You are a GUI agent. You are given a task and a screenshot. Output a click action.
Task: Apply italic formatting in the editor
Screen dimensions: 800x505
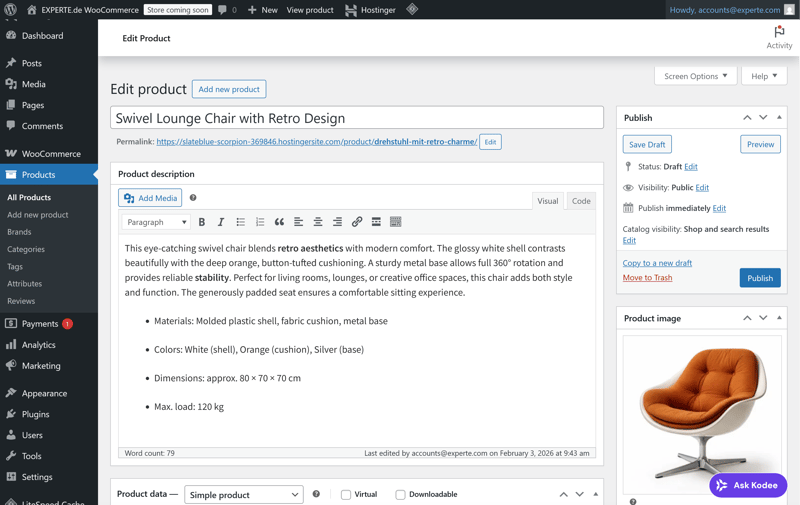221,222
